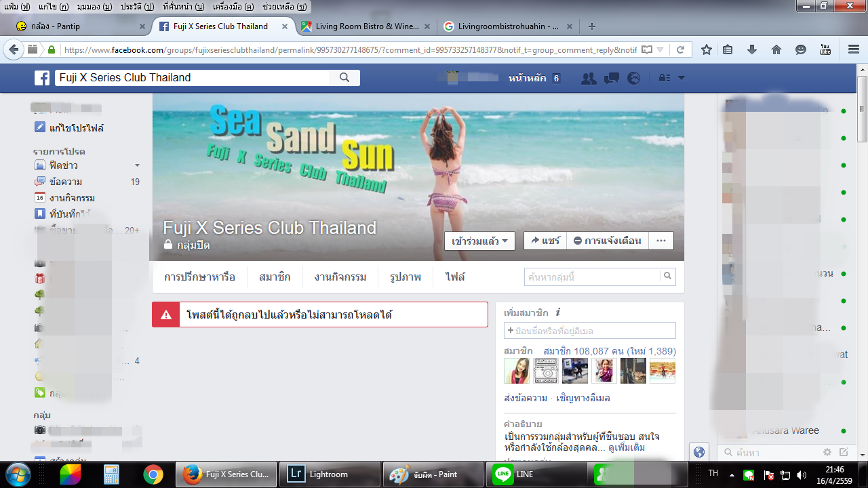Open the เข้าร่วมแล้ว dropdown button

pyautogui.click(x=479, y=241)
